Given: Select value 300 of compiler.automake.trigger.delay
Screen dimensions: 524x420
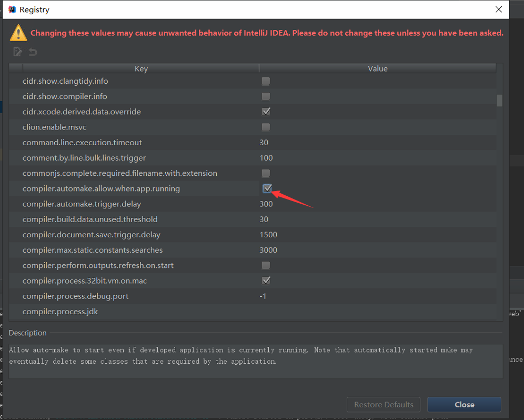Looking at the screenshot, I should 266,204.
